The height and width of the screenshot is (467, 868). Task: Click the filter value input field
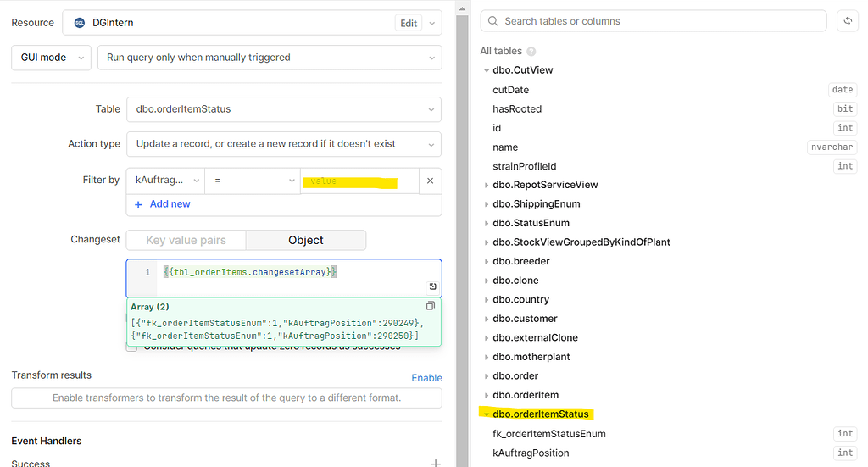pyautogui.click(x=359, y=181)
